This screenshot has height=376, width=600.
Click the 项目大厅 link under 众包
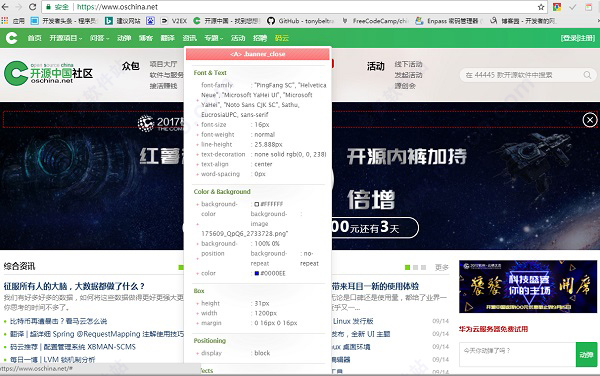click(163, 64)
